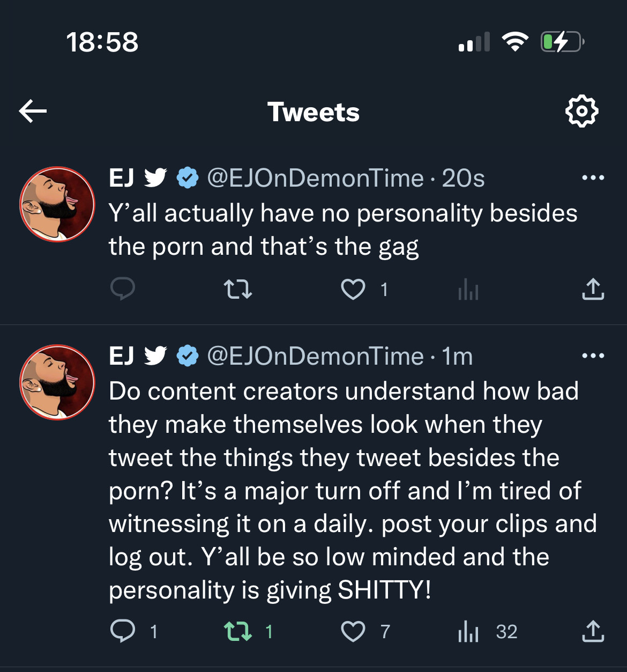Screen dimensions: 627x672
Task: Tap verified badge on first tweet
Action: pos(188,178)
